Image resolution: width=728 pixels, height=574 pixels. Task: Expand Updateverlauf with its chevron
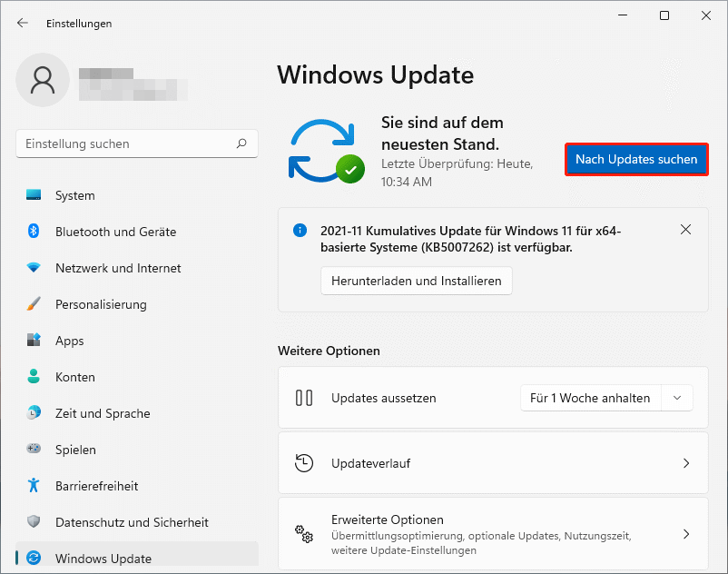(687, 462)
